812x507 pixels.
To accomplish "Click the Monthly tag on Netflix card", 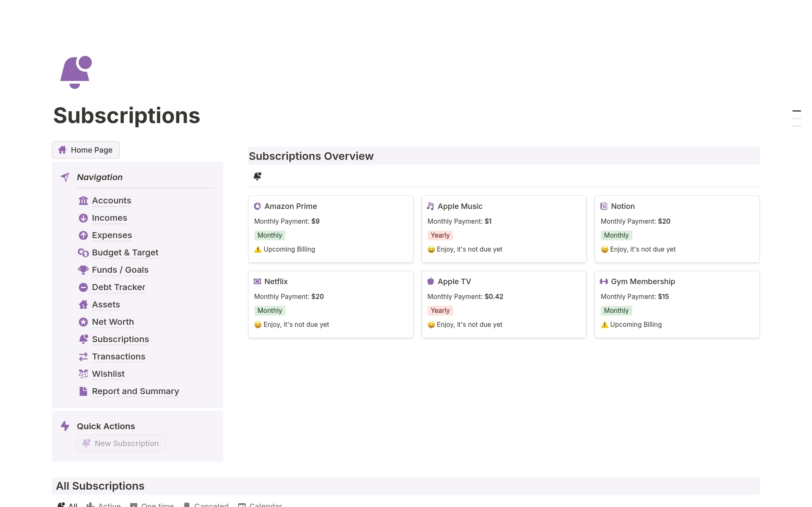I will click(x=270, y=310).
